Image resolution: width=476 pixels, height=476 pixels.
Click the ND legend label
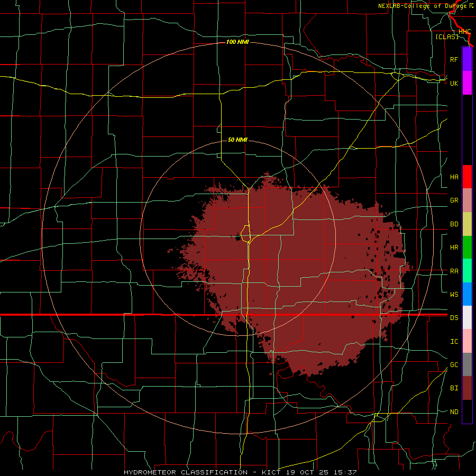pos(454,412)
